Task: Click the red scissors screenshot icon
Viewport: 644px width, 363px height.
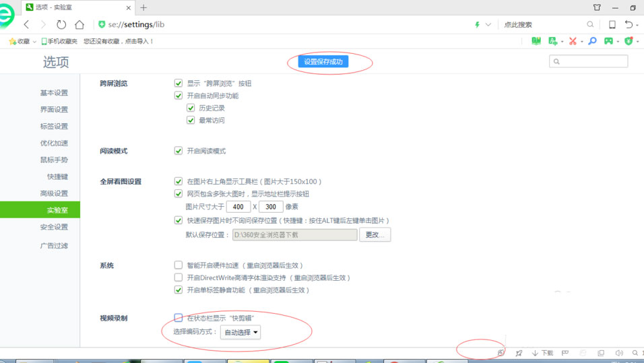Action: 573,41
